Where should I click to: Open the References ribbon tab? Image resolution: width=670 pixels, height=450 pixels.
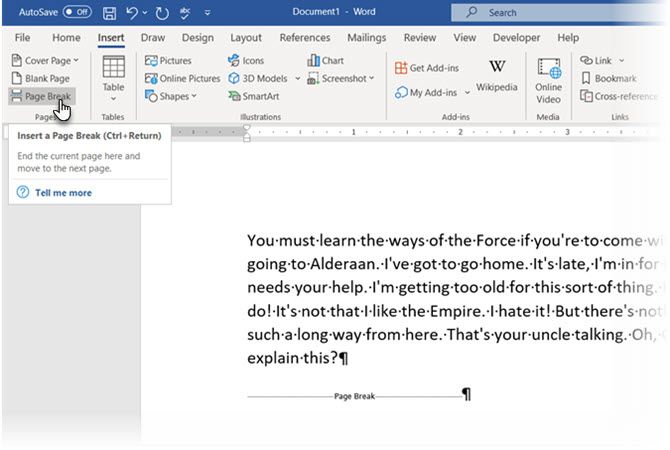click(x=304, y=38)
